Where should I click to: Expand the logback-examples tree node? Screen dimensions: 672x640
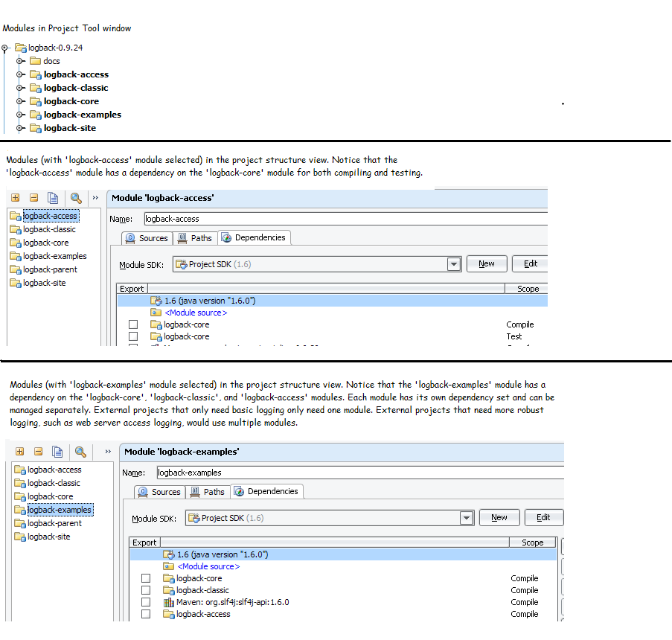19,115
